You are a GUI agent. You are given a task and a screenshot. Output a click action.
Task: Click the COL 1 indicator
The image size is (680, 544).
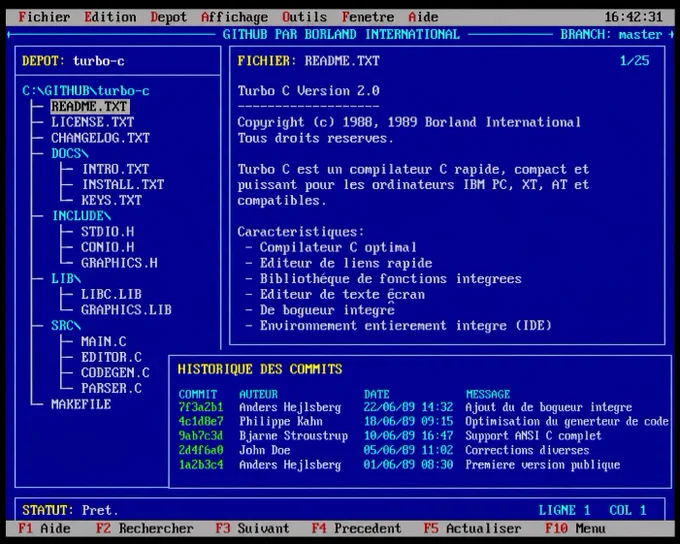point(628,510)
